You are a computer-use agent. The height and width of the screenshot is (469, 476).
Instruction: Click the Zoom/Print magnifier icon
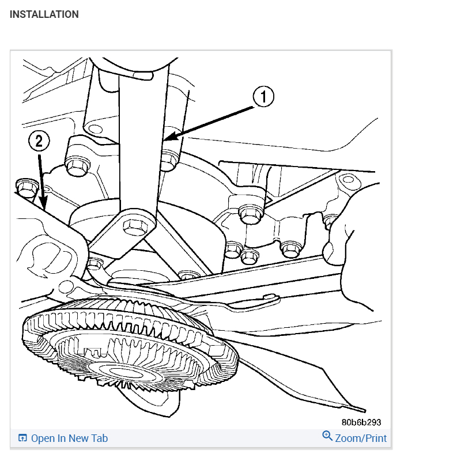point(327,436)
